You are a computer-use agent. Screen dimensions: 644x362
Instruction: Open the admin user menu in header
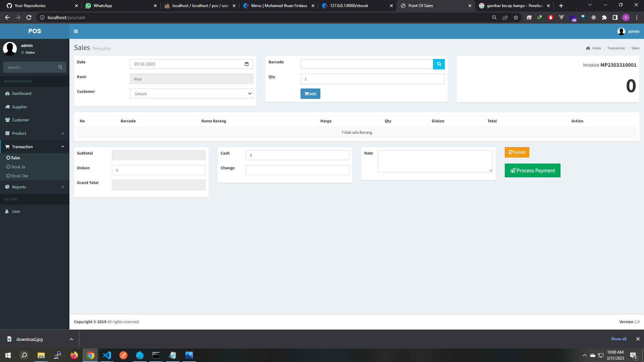[x=628, y=31]
